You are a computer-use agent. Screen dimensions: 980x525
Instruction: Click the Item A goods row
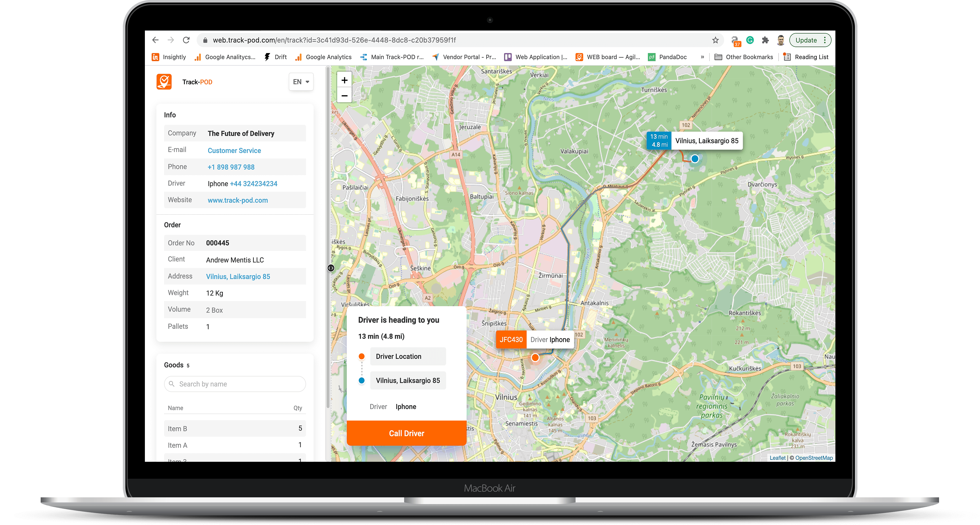coord(235,445)
